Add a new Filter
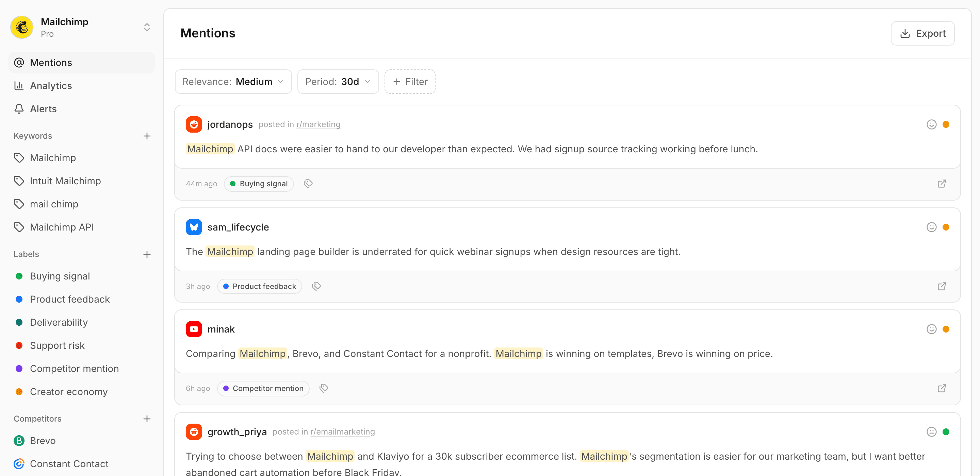This screenshot has height=476, width=980. [x=410, y=82]
